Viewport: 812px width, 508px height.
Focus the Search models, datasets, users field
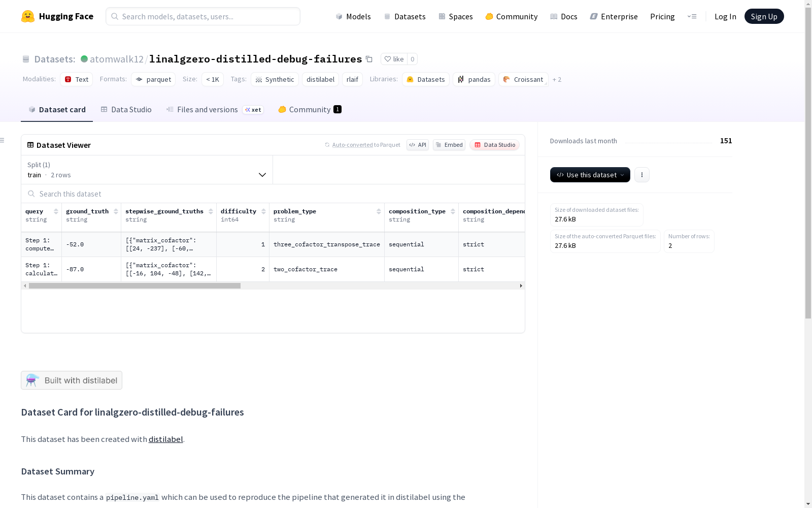click(x=203, y=16)
